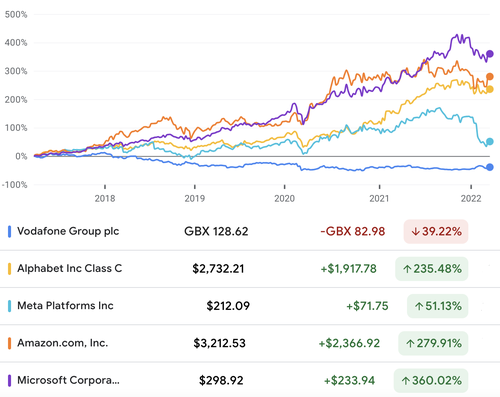Click the change value +$1,917.78

[348, 269]
